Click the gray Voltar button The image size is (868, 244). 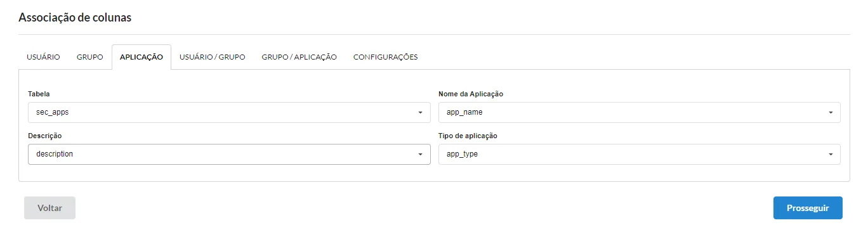pyautogui.click(x=49, y=208)
